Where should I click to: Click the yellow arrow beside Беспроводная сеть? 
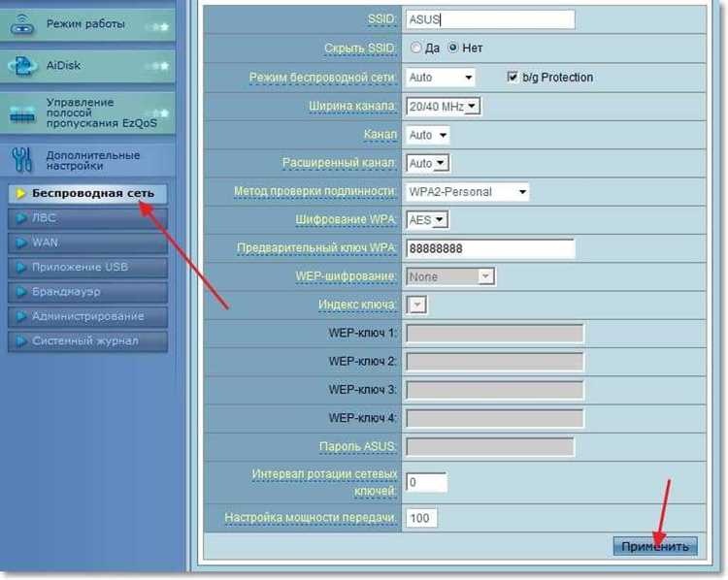coord(21,193)
